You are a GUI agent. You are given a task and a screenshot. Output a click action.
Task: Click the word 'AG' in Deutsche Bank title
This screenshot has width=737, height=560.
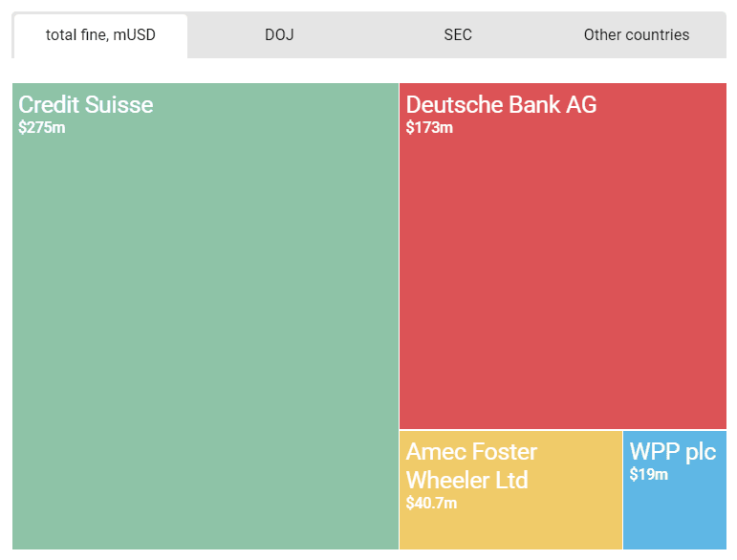(x=580, y=105)
